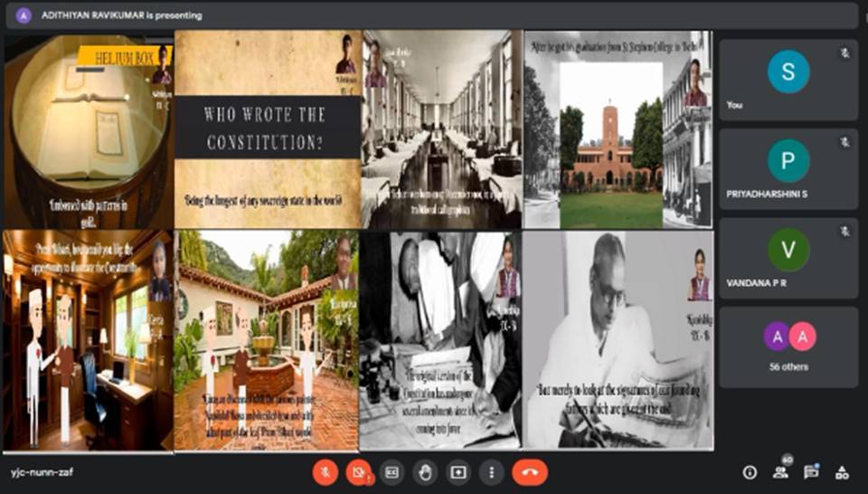Screen dimensions: 868x494
Task: Open the Activities panel
Action: (842, 472)
